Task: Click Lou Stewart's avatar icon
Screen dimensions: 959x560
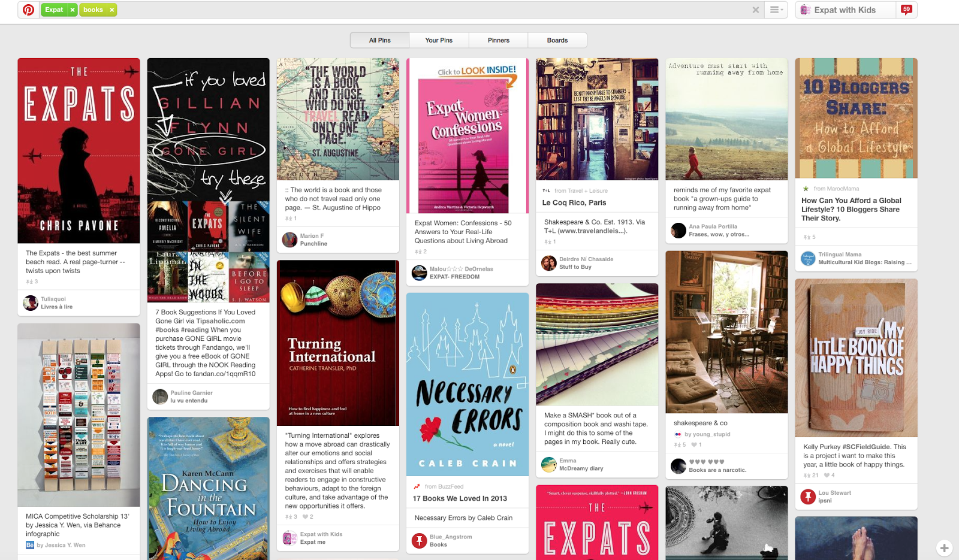Action: pos(809,497)
